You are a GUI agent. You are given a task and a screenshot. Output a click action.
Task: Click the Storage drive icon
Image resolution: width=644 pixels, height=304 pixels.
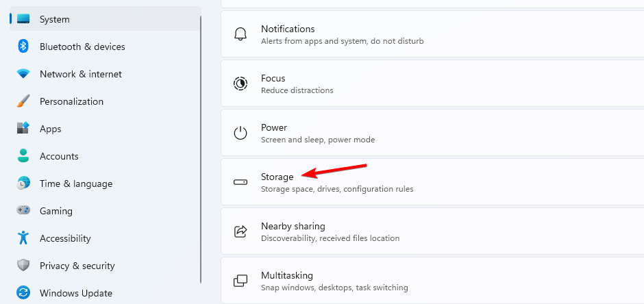(x=240, y=181)
